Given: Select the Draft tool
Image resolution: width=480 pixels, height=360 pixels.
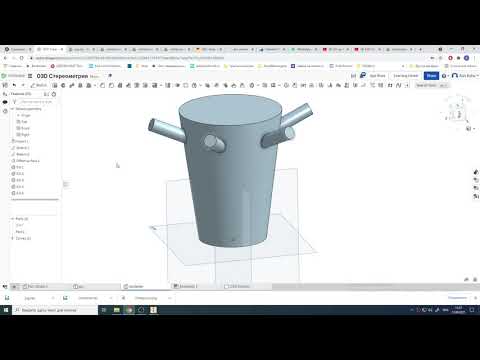Looking at the screenshot, I should coord(120,85).
